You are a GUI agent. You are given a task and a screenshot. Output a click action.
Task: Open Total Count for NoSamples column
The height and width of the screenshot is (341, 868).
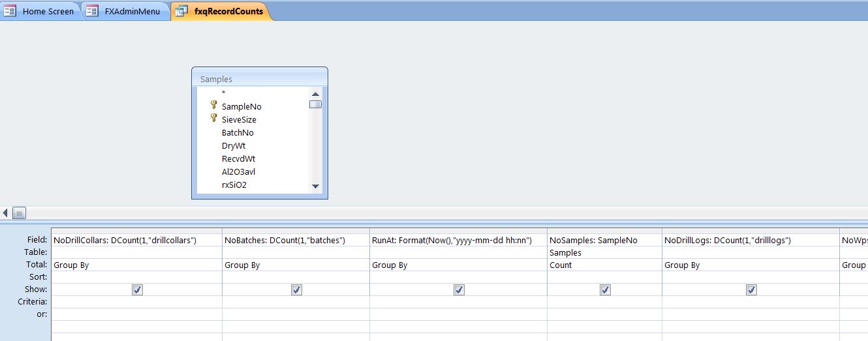coord(604,265)
